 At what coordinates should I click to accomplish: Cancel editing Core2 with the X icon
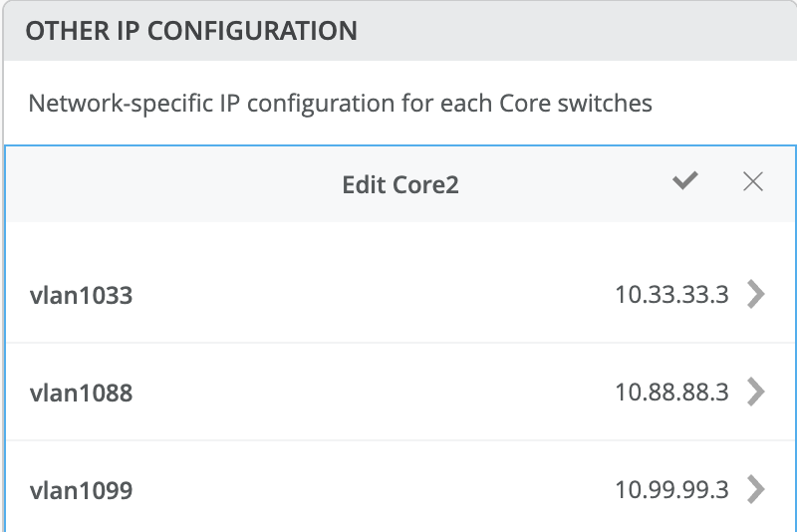coord(753,181)
